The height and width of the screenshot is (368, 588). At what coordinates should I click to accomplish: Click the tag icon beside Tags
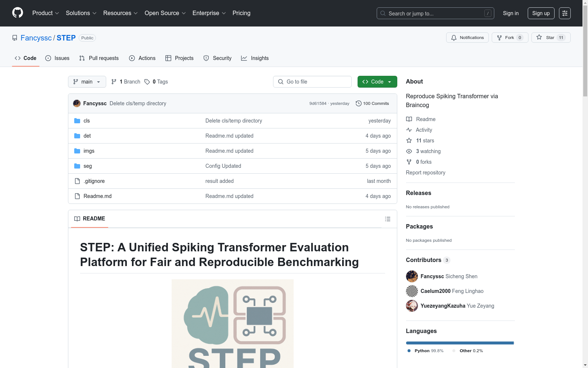(x=147, y=82)
